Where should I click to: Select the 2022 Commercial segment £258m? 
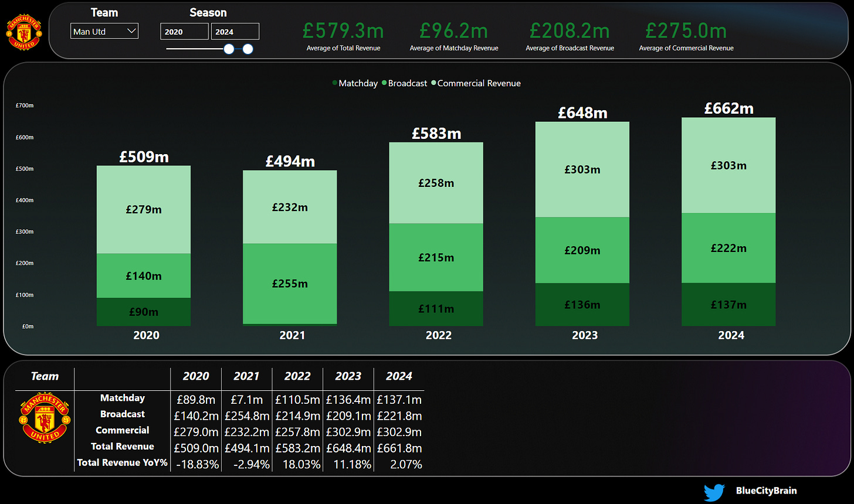click(x=436, y=183)
